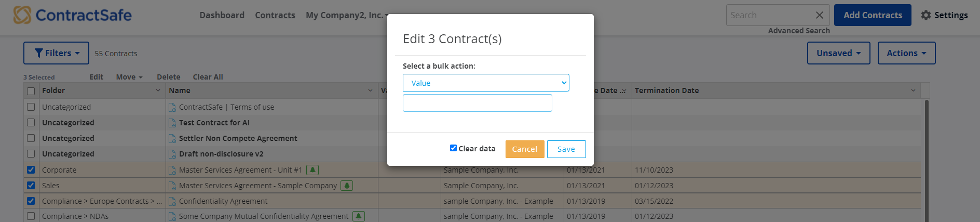This screenshot has height=222, width=980.
Task: Click document icon for Test Contract for AI
Action: click(x=172, y=123)
